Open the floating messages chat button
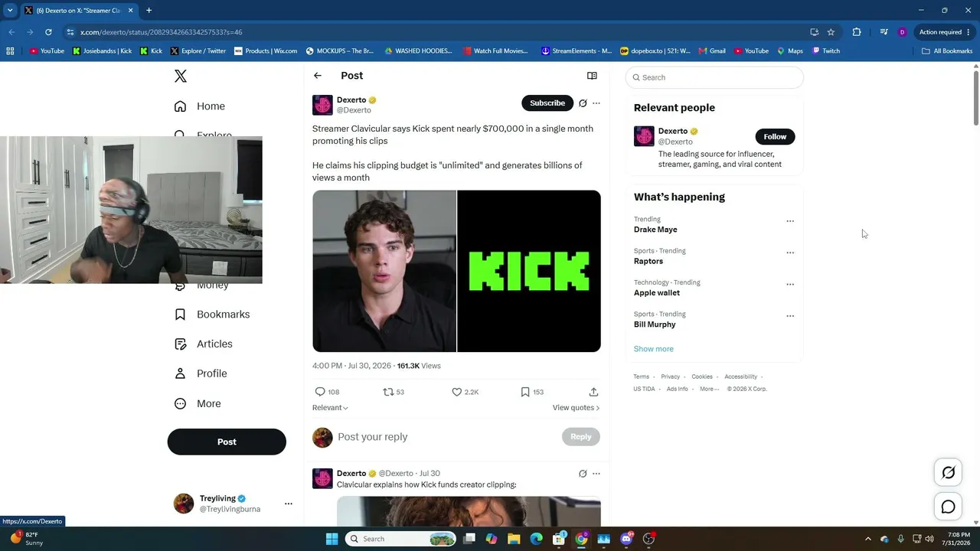 click(x=948, y=507)
